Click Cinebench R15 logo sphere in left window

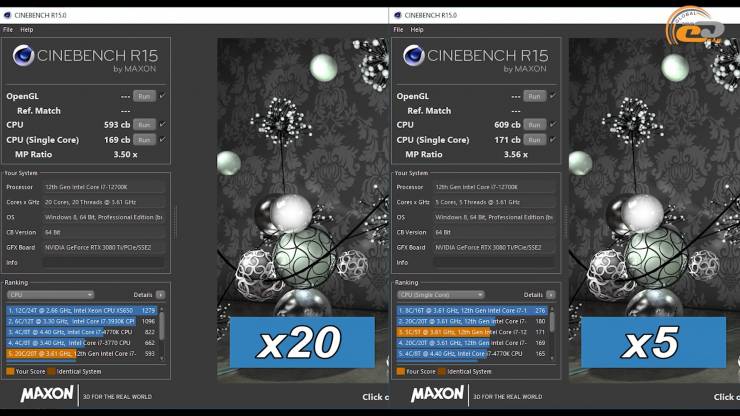pos(23,55)
